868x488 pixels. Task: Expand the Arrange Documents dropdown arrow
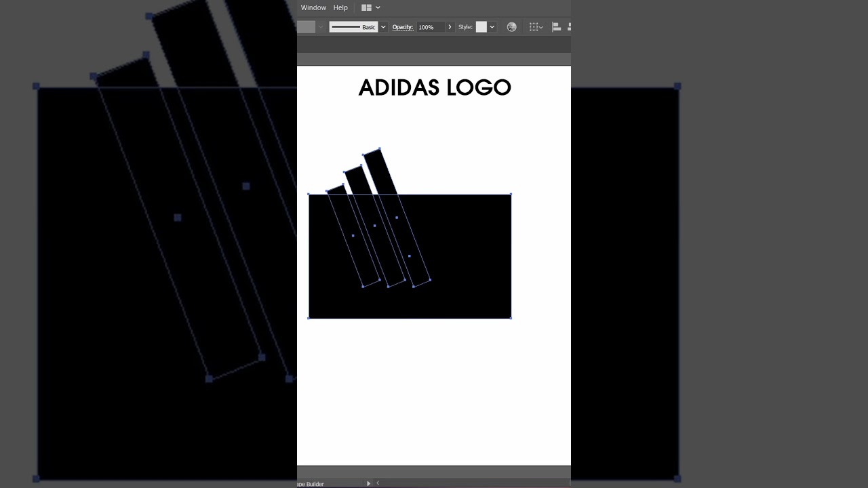pos(378,7)
